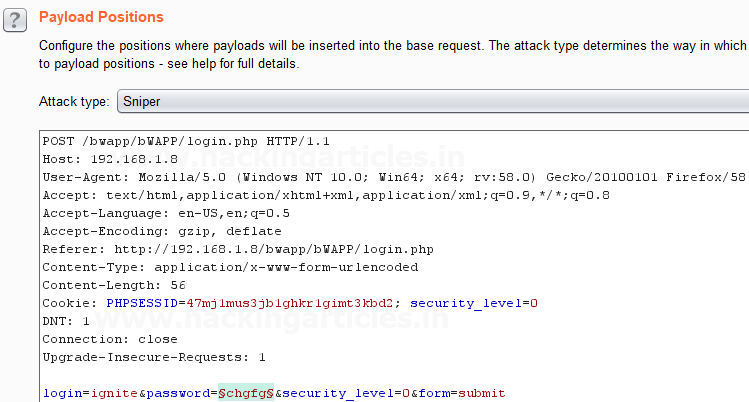Select the highlighted §chgfg§ payload marker

pyautogui.click(x=246, y=393)
